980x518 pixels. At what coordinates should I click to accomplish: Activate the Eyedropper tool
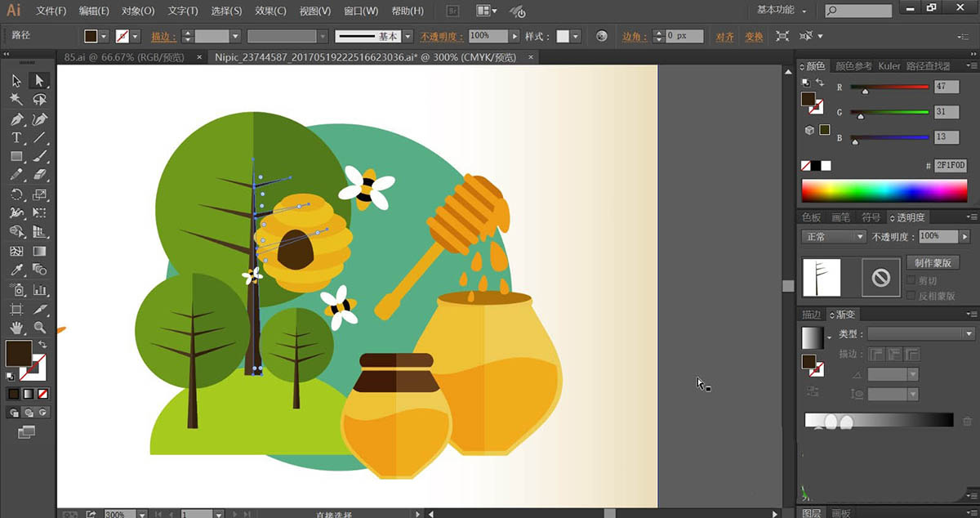point(16,270)
